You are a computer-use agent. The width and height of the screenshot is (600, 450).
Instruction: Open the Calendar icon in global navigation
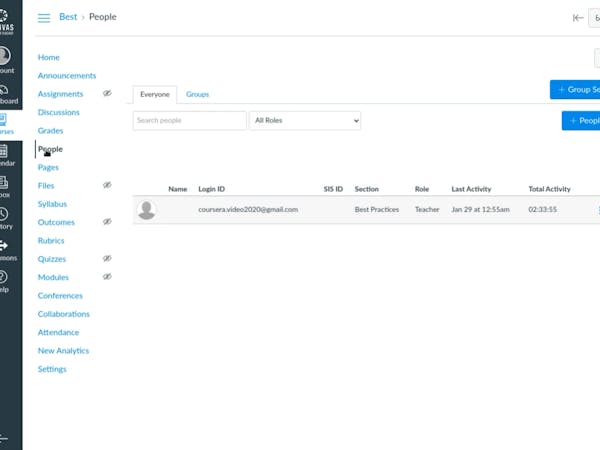click(x=3, y=151)
